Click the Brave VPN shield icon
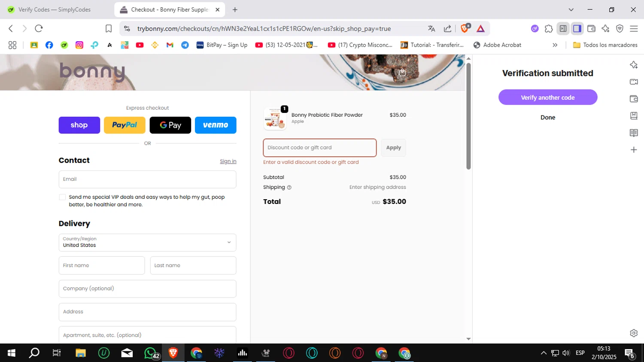 pyautogui.click(x=620, y=28)
